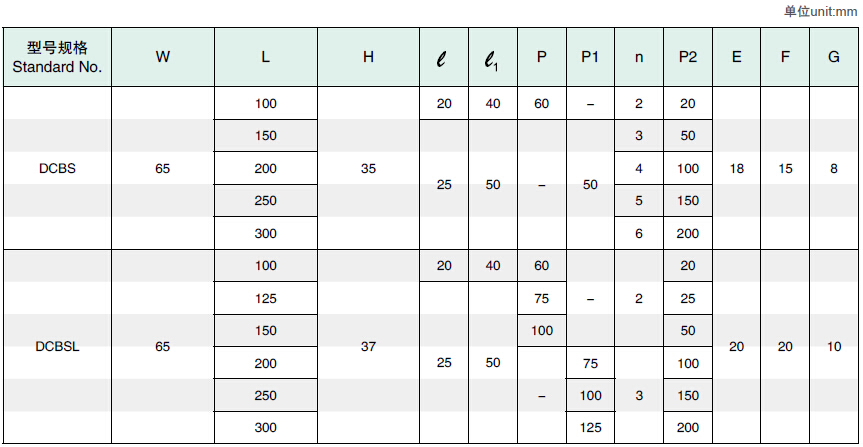Click the P1 value 125 cell
Screen dimensions: 863x447
tap(590, 427)
